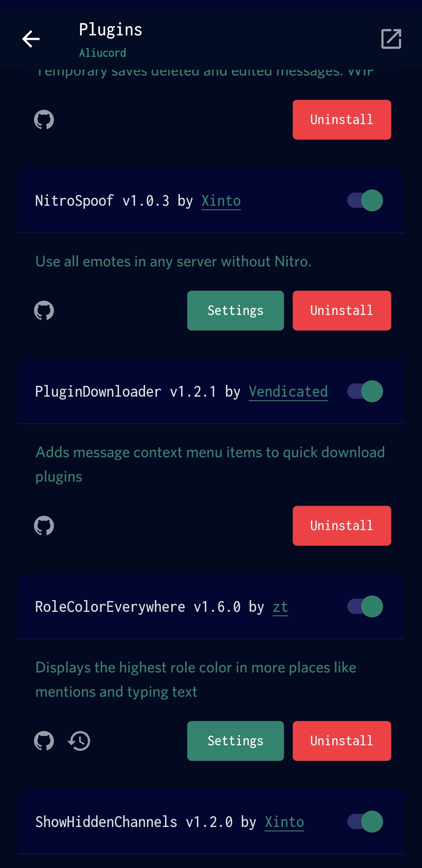Open plugins folder via external link icon

[x=391, y=39]
